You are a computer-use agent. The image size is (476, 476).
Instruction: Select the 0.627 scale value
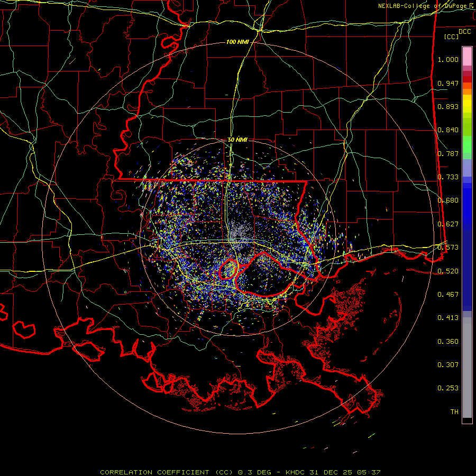tap(448, 224)
